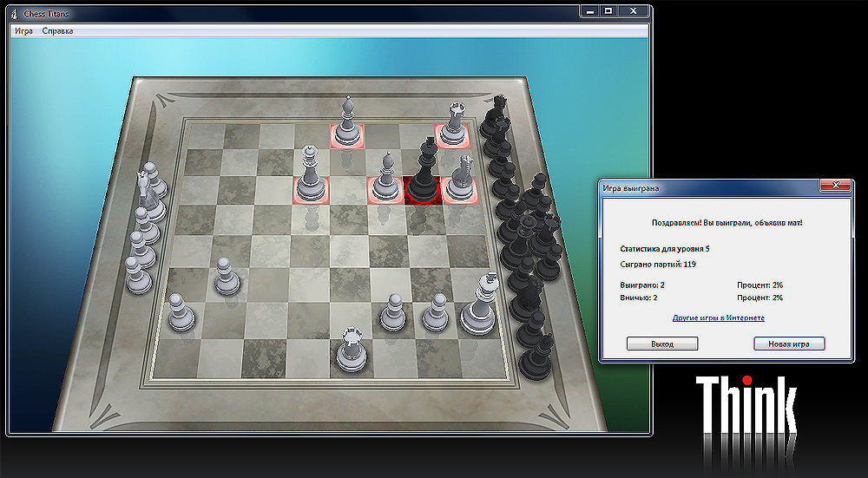This screenshot has height=478, width=868.
Task: Close the Chess Titans window
Action: pyautogui.click(x=634, y=10)
